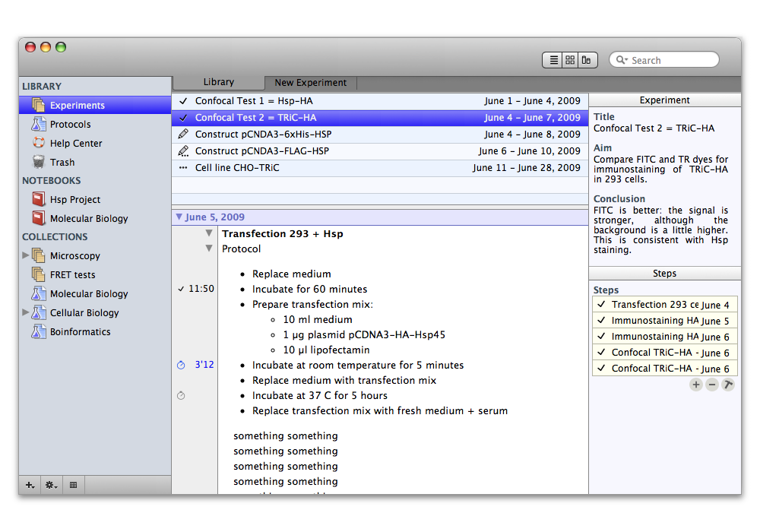760x532 pixels.
Task: Open the Trash icon in sidebar
Action: [x=39, y=162]
